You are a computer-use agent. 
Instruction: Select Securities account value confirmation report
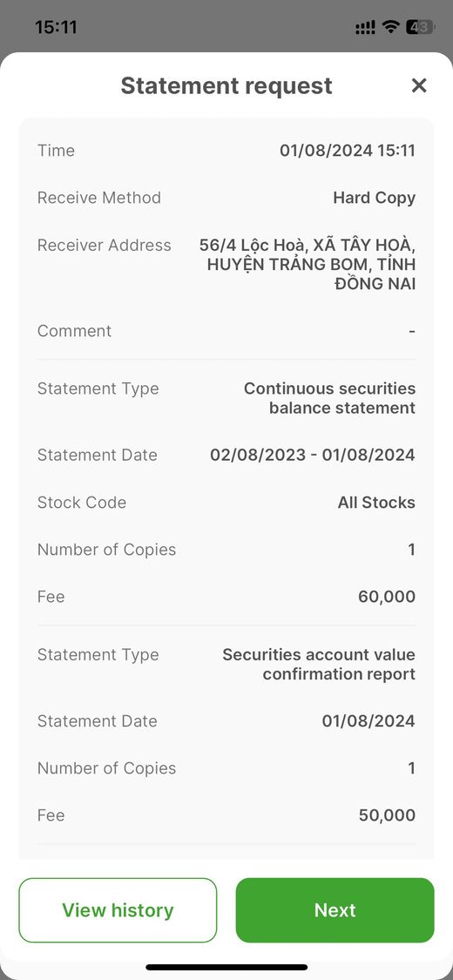click(320, 665)
